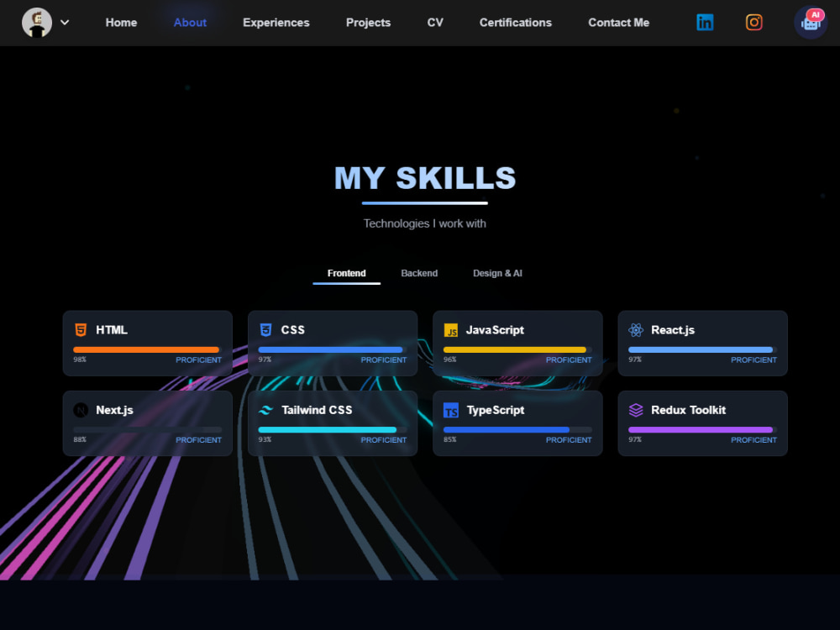Click the HTML5 shield icon
Image resolution: width=840 pixels, height=630 pixels.
81,330
